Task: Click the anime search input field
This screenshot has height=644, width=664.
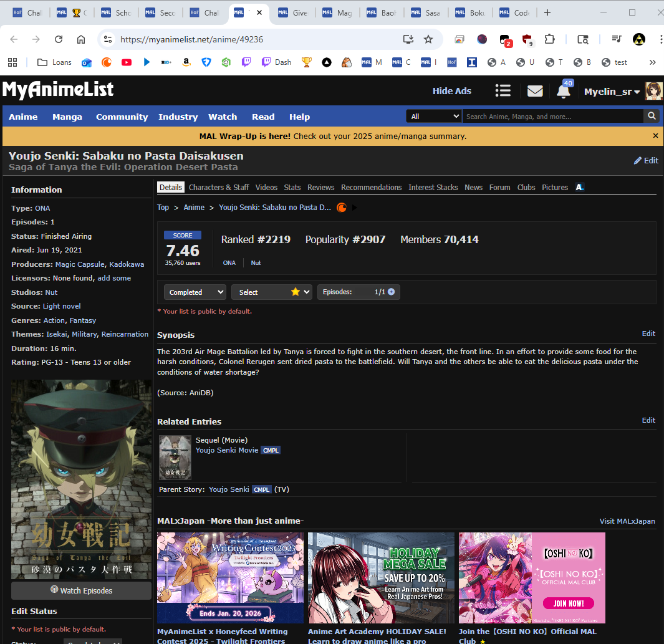Action: point(552,116)
